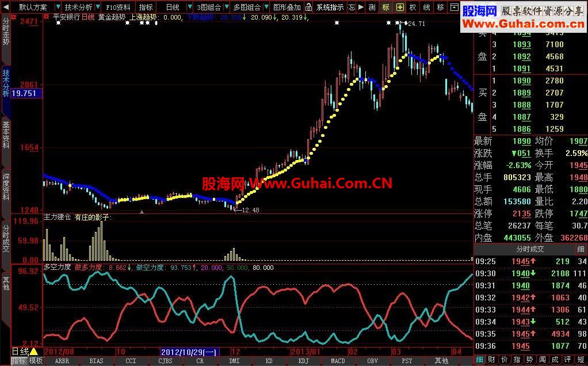This screenshot has width=588, height=366.
Task: Select the PSY indicator tab
Action: [407, 361]
